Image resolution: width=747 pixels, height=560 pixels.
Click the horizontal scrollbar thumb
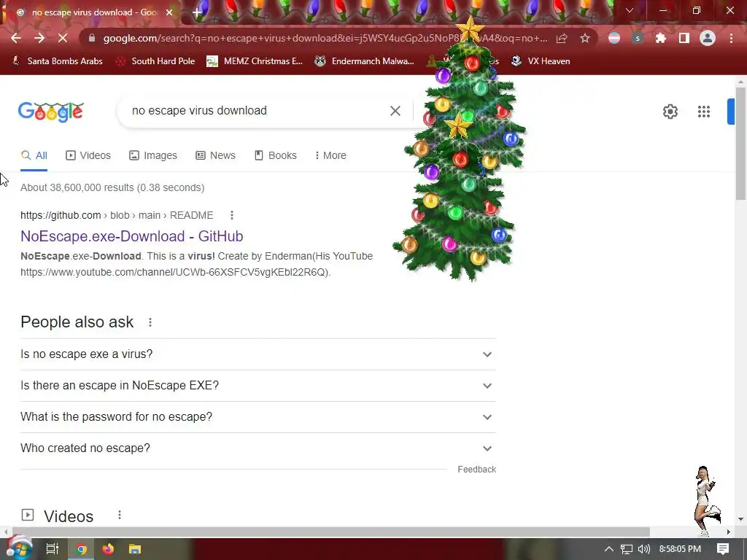coord(330,532)
